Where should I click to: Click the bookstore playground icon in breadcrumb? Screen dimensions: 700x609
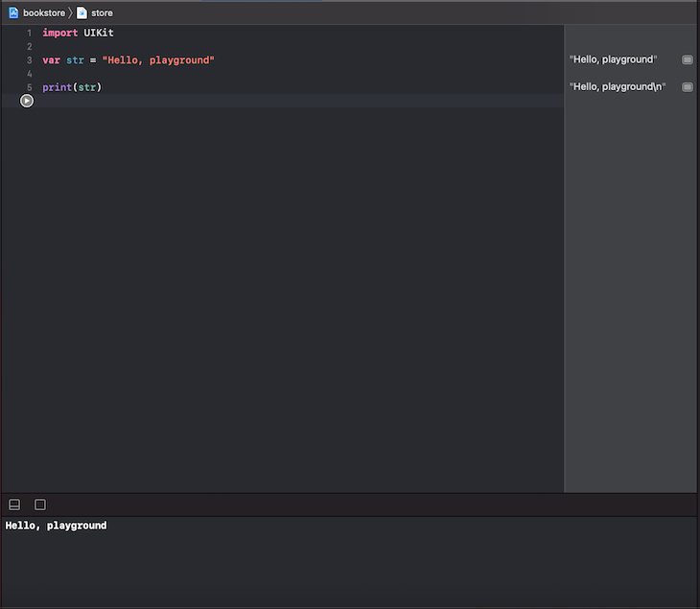[x=13, y=13]
